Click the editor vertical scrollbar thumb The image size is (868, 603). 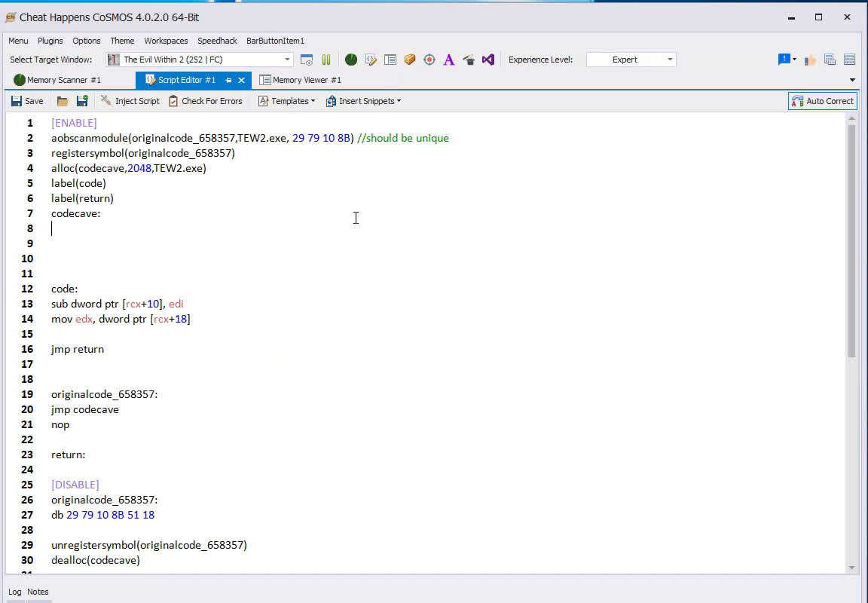pyautogui.click(x=851, y=241)
